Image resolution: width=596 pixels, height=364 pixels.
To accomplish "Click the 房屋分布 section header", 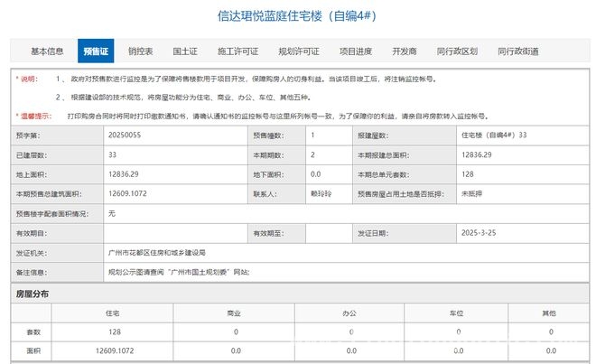I will (33, 294).
